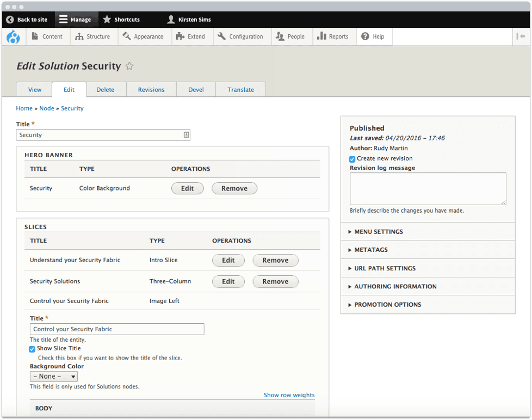The width and height of the screenshot is (532, 420).
Task: Click the Node breadcrumb link
Action: click(47, 108)
